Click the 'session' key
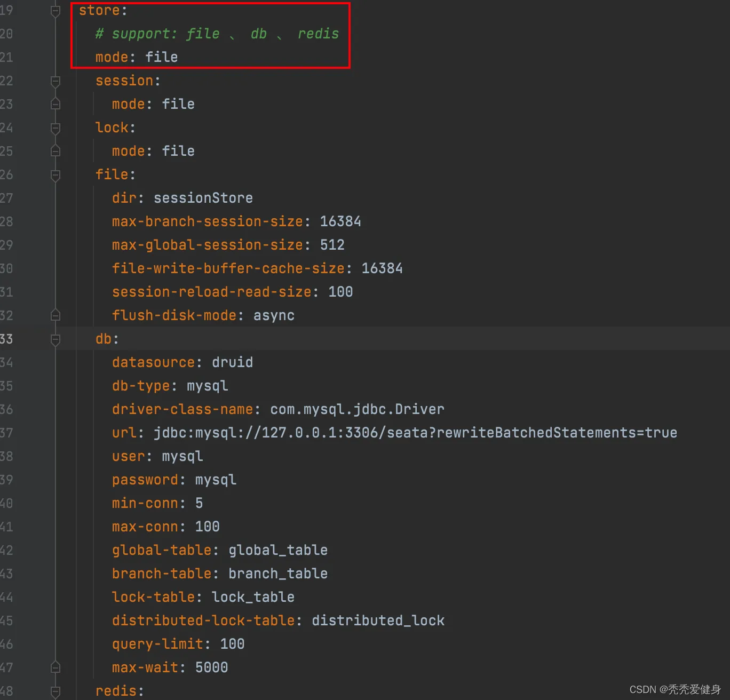 (124, 81)
